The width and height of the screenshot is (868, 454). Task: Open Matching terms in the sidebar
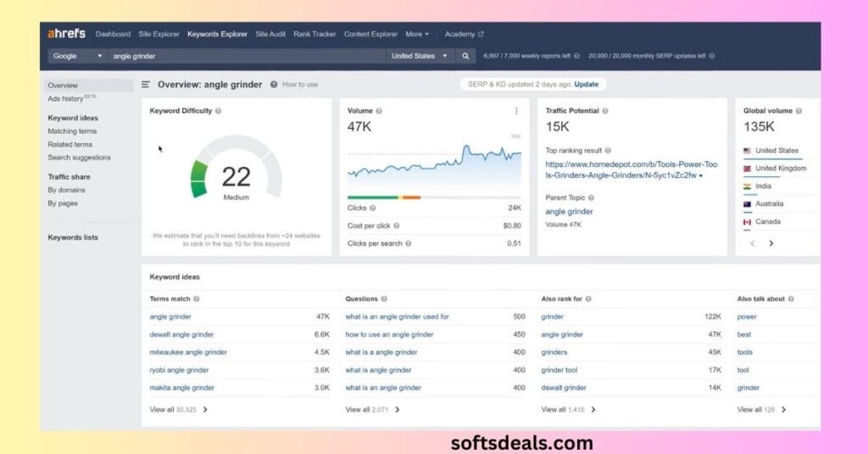pyautogui.click(x=72, y=131)
